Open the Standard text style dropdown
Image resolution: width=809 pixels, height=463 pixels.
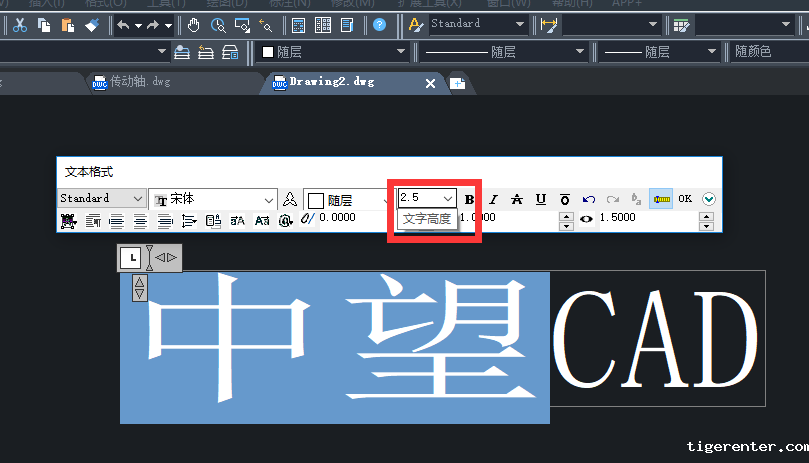click(x=136, y=199)
